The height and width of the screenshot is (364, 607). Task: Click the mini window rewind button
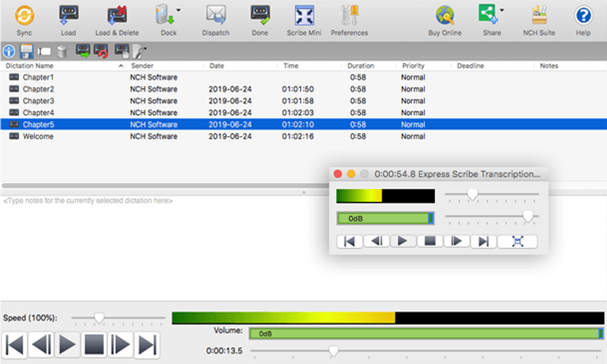click(x=376, y=241)
